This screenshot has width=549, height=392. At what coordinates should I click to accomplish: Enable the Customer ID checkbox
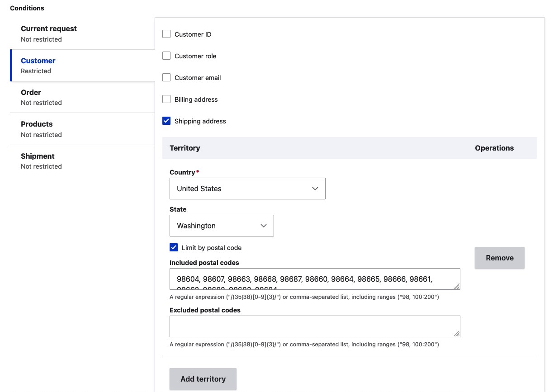pos(166,34)
